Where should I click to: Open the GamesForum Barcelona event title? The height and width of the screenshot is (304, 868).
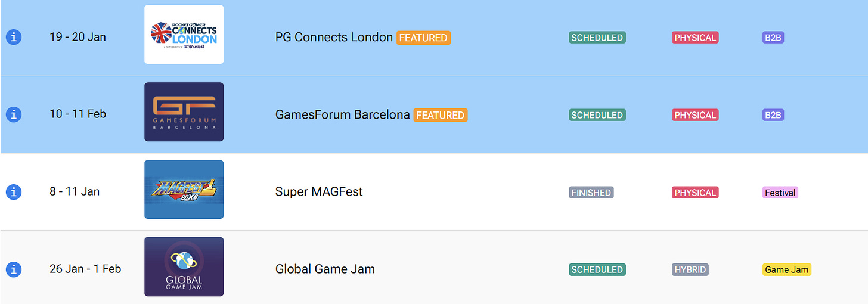(342, 114)
